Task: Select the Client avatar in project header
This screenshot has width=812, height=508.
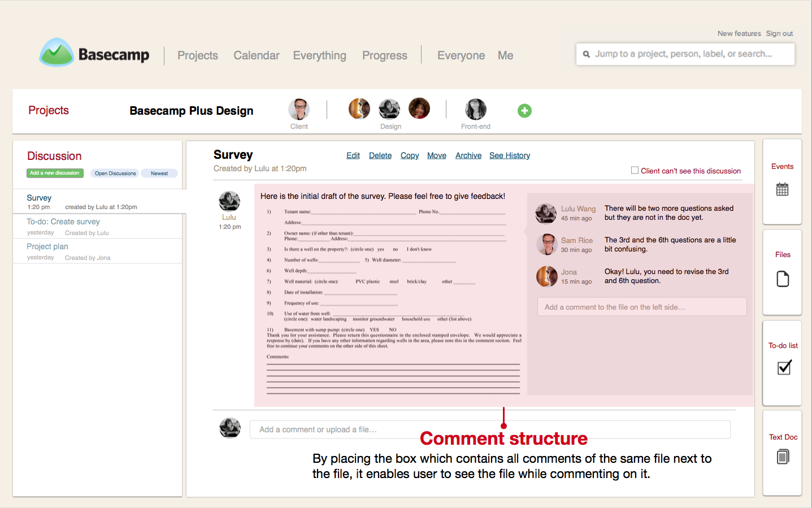Action: (x=299, y=109)
